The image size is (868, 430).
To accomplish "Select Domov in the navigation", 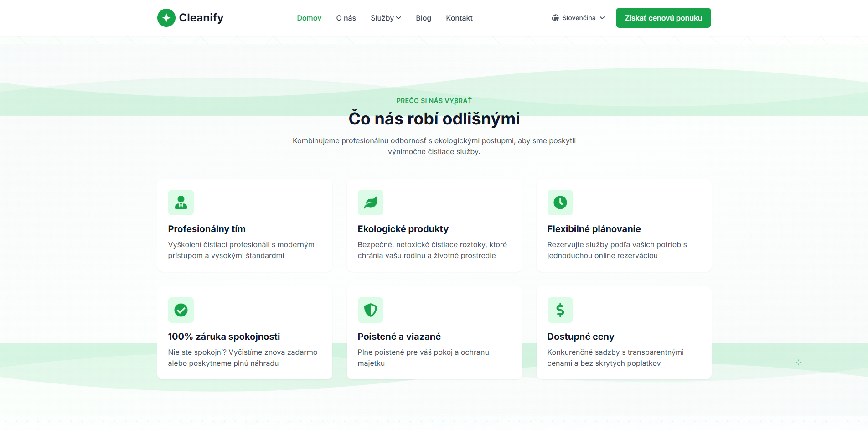I will [309, 18].
